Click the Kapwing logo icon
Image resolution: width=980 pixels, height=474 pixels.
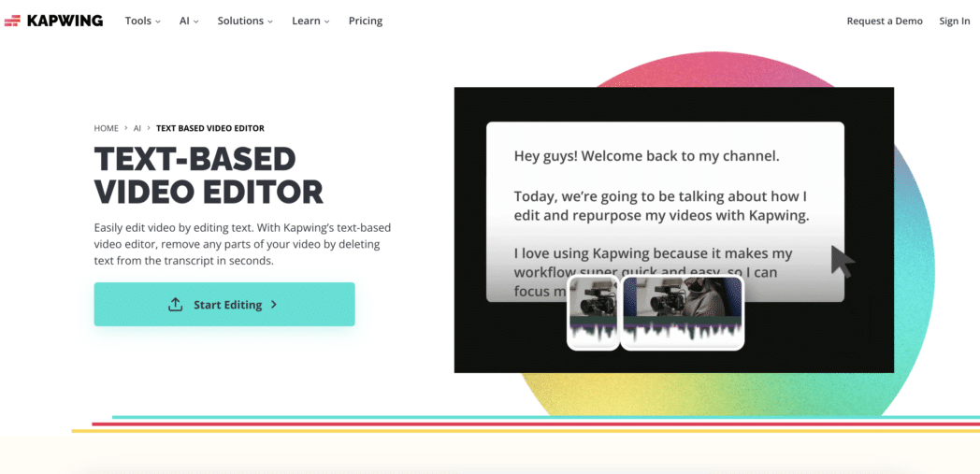(x=12, y=21)
